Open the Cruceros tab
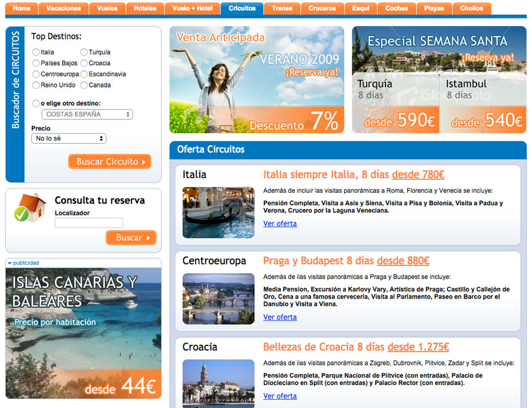This screenshot has height=408, width=532. pos(322,8)
